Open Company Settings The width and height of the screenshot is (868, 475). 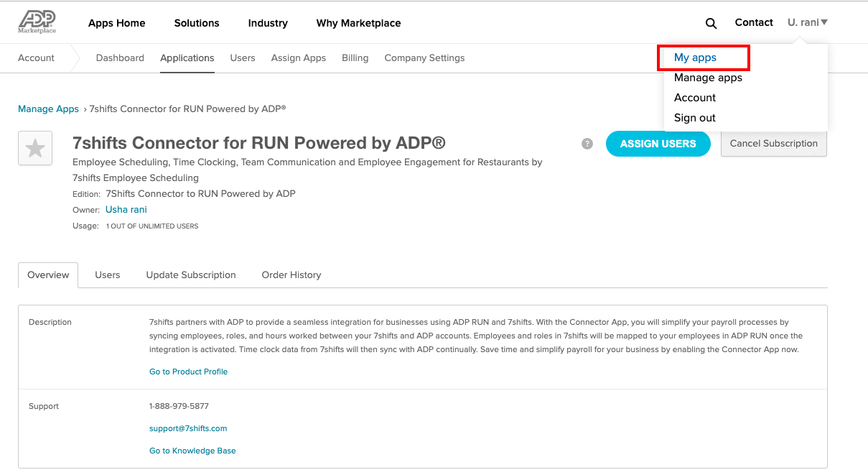click(424, 57)
